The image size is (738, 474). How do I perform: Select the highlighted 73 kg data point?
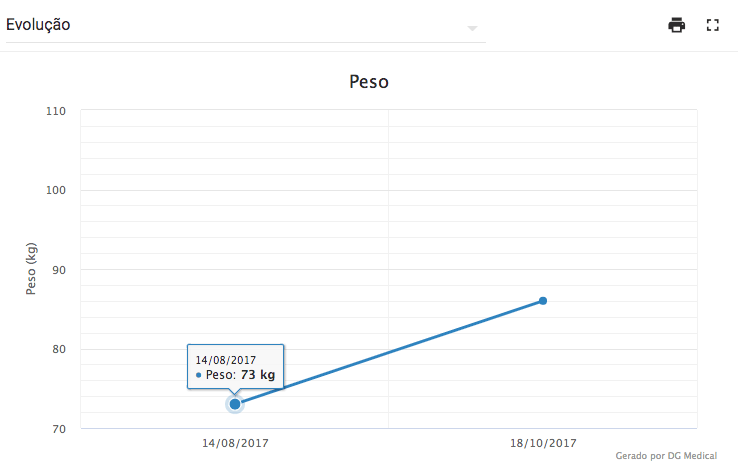point(235,404)
